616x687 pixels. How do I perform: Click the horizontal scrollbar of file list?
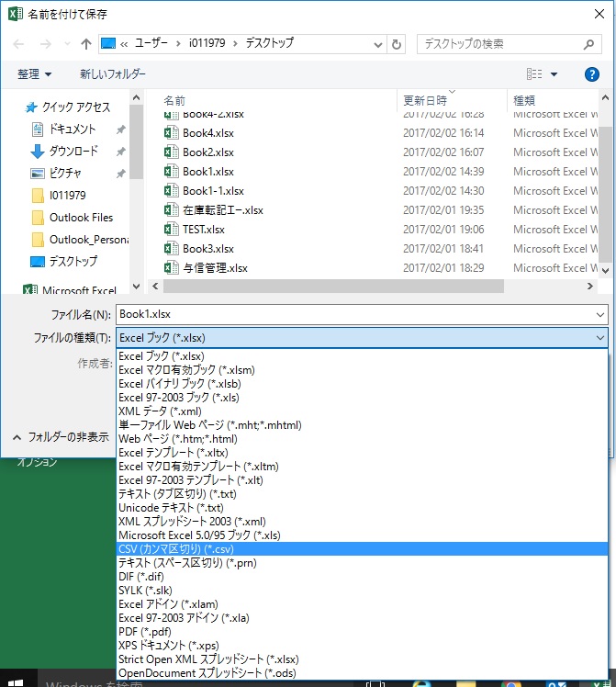333,287
